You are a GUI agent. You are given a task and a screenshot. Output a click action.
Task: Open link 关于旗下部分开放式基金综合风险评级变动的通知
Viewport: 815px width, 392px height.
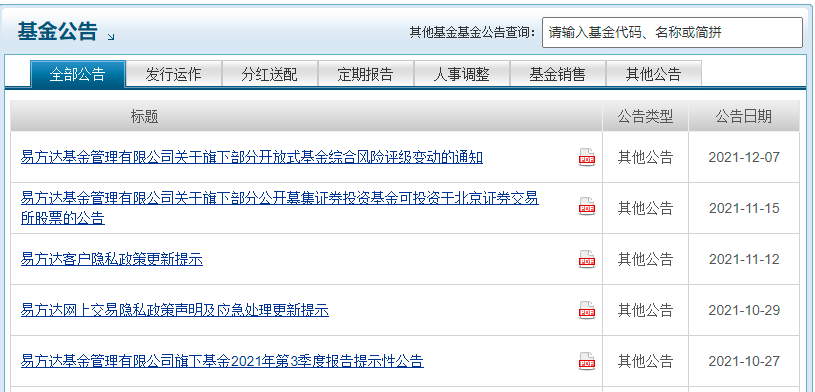(x=252, y=157)
